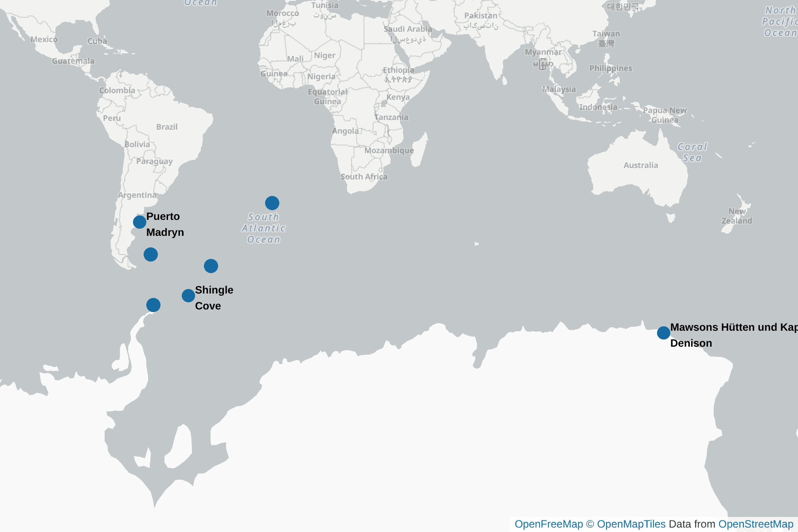The width and height of the screenshot is (798, 532).
Task: Click the South Africa country label
Action: coord(364,176)
